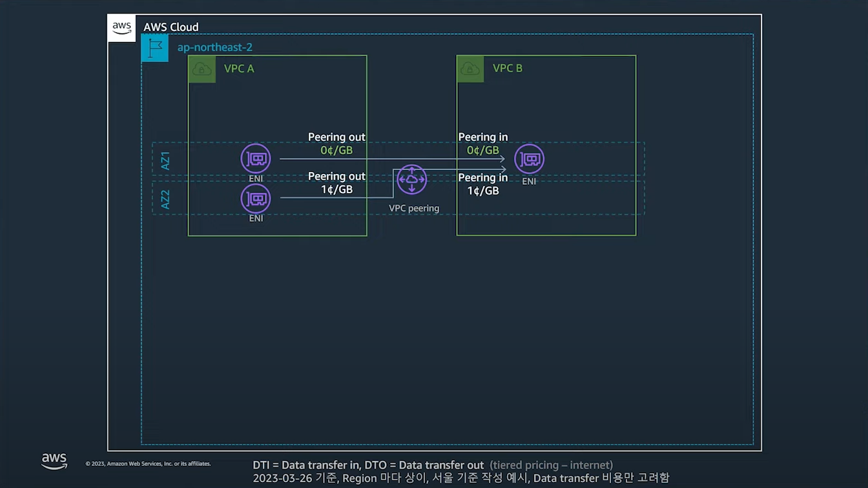Click the 'DTI = Data transfer in' footnote

[307, 465]
